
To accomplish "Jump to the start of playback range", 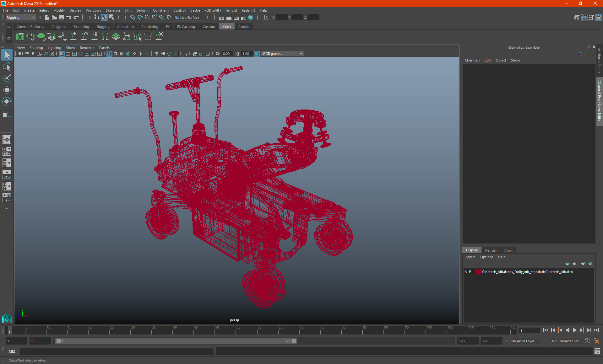I will (x=546, y=330).
